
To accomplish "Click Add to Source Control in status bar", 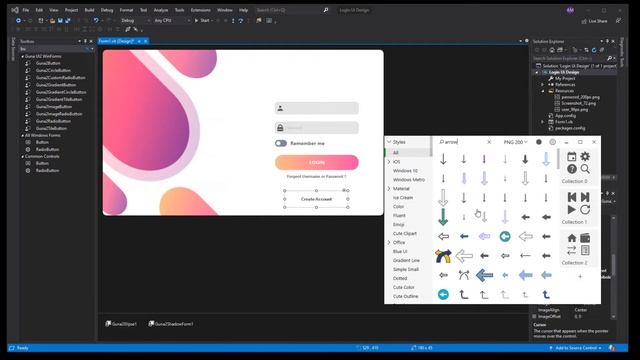I will 576,348.
